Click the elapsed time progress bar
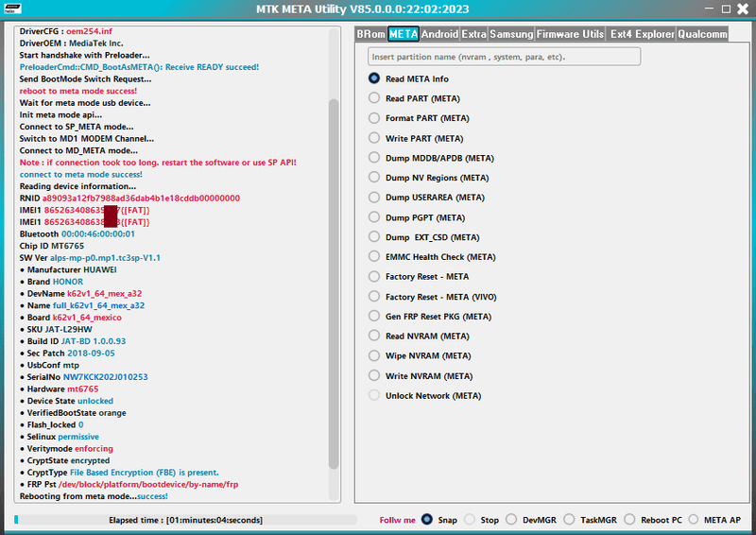 click(185, 520)
